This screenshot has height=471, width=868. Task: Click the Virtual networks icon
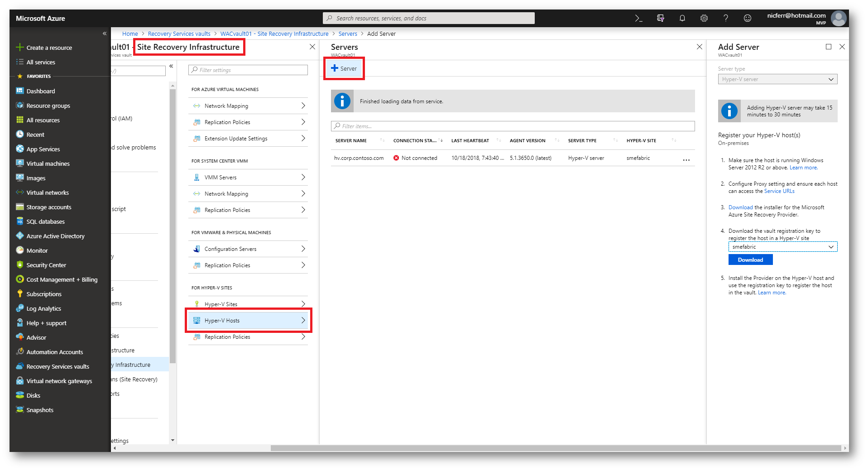point(20,192)
